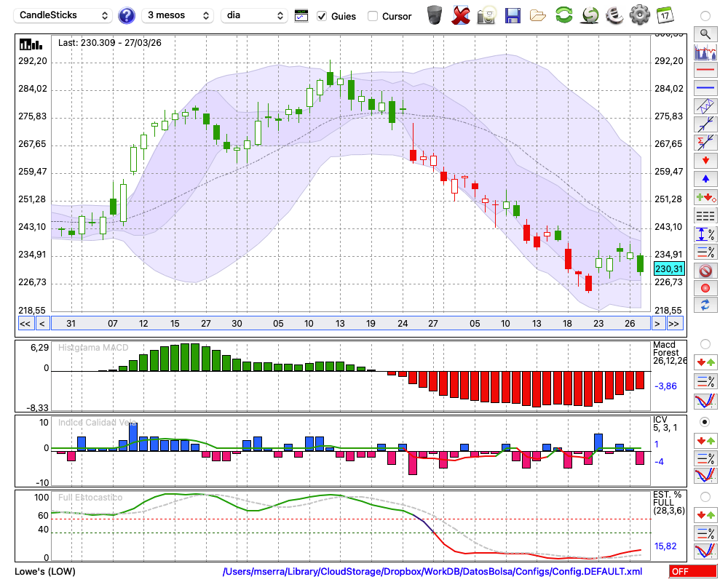Image resolution: width=728 pixels, height=582 pixels.
Task: Click the magnifying glass zoom tool
Action: coord(705,33)
